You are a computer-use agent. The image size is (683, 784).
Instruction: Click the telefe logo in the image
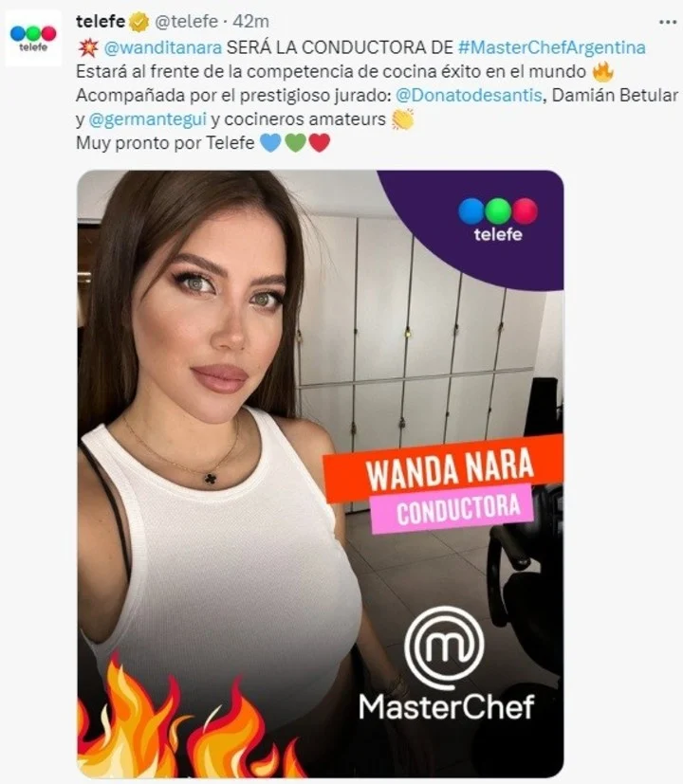click(x=498, y=220)
